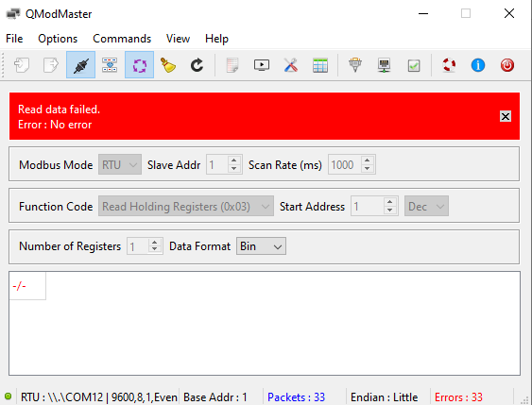Image resolution: width=532 pixels, height=405 pixels.
Task: Click the Packets : 33 status text
Action: coord(296,397)
